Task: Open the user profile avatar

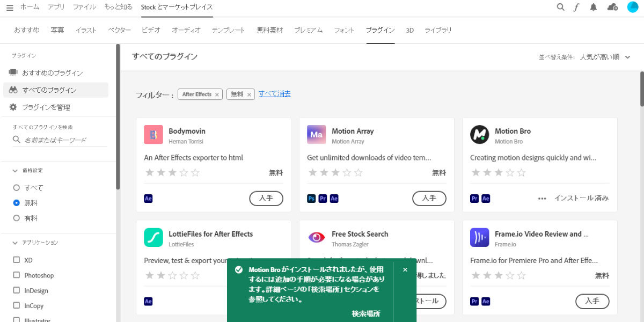Action: [x=633, y=7]
